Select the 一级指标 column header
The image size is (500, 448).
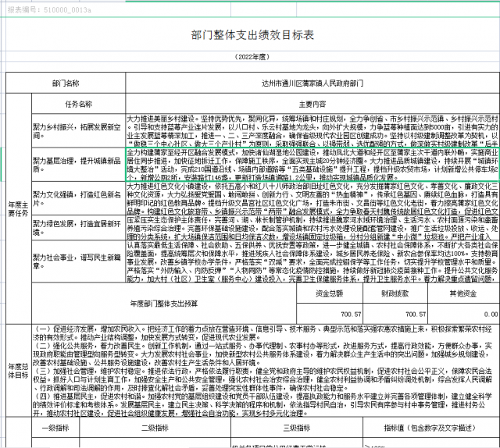(x=55, y=428)
